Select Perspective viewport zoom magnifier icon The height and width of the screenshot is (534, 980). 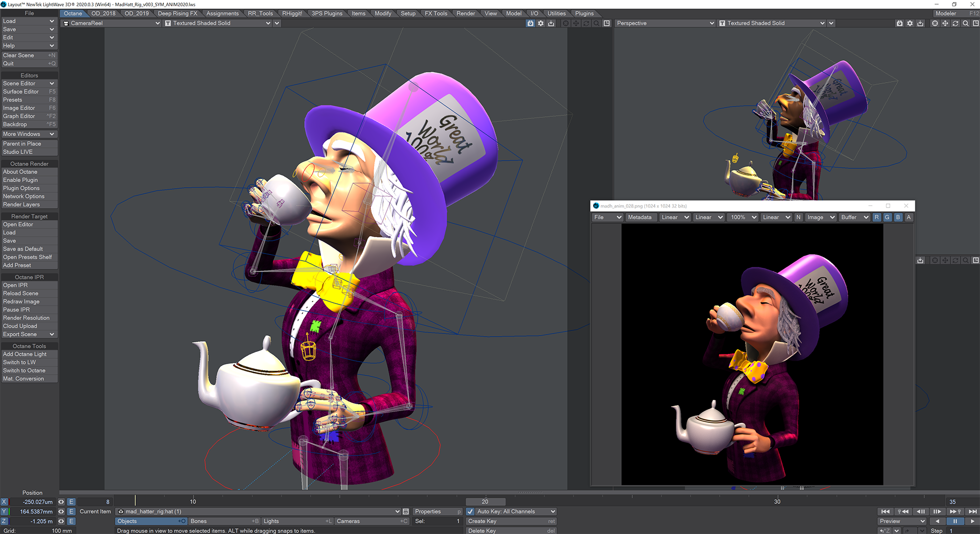coord(966,23)
